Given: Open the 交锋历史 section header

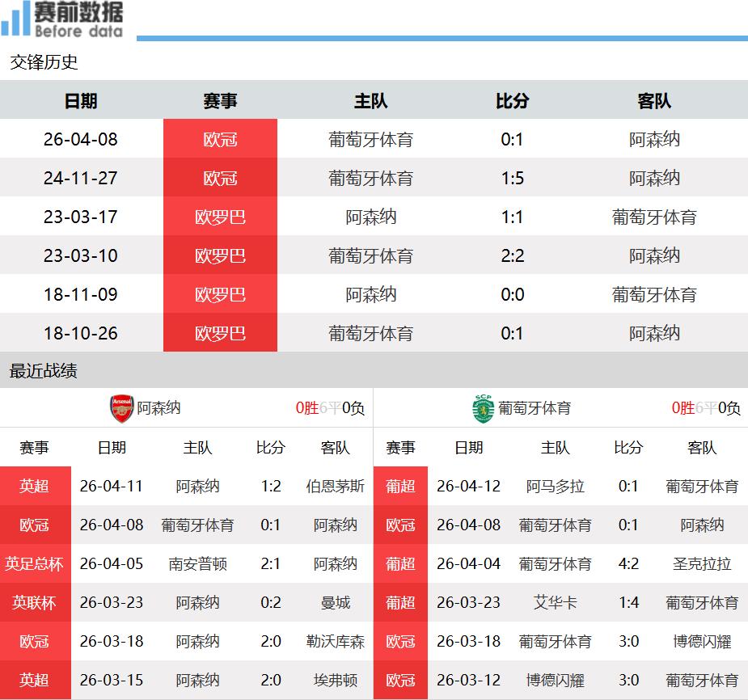Looking at the screenshot, I should (44, 62).
